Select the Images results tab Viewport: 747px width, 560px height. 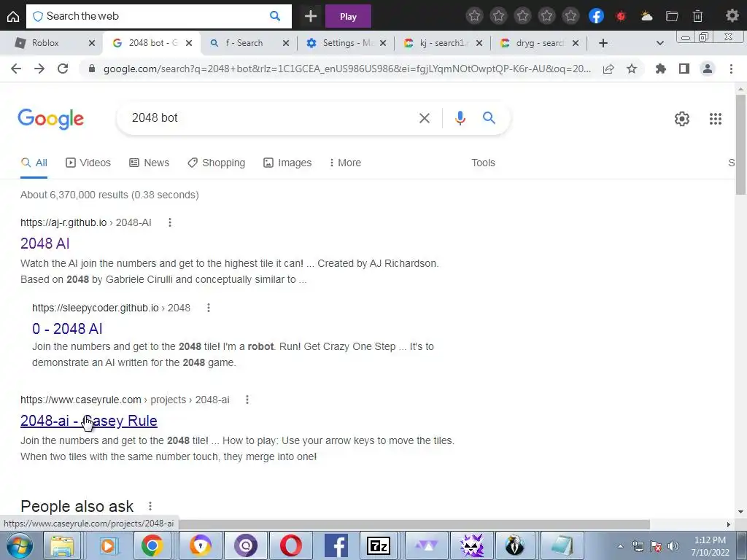coord(287,163)
